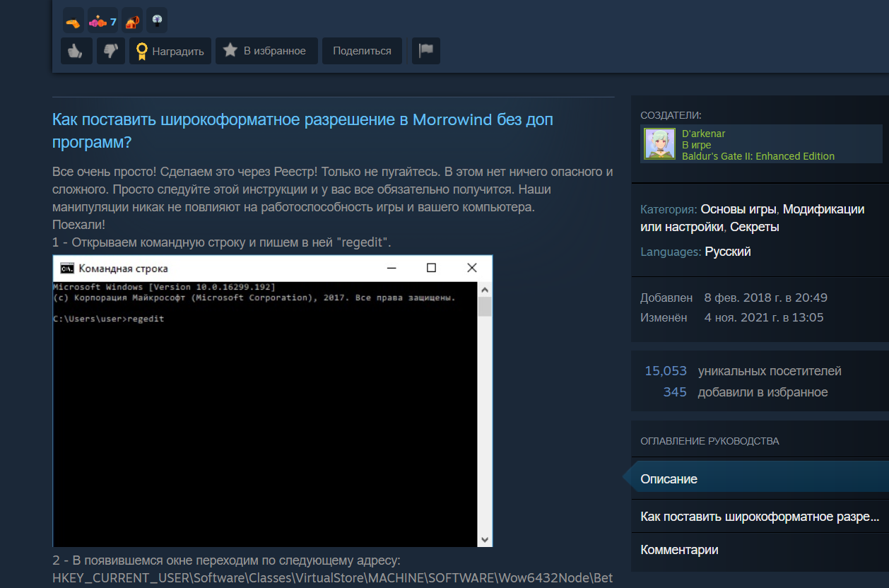
Task: Open D'arkenar profile name link
Action: tap(703, 134)
